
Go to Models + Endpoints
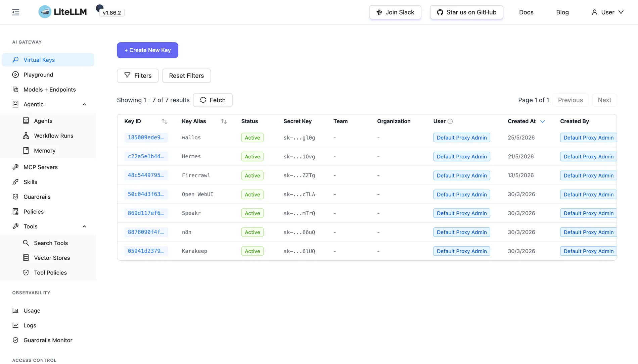click(x=48, y=89)
